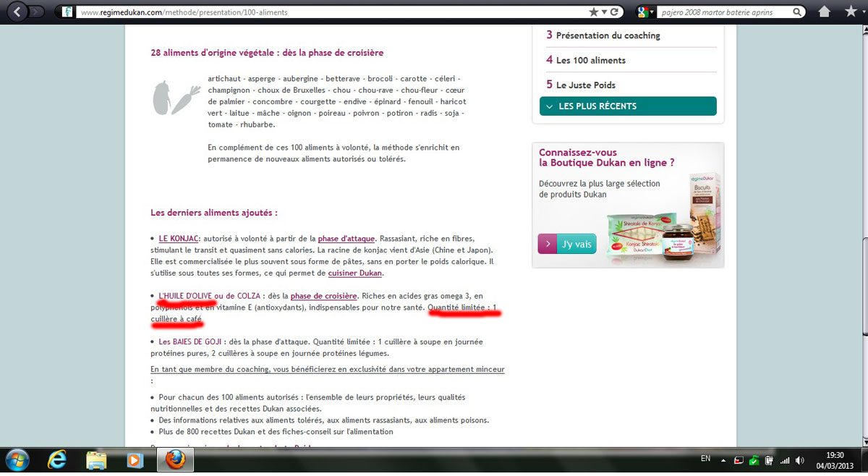Click the browser forward arrow button
The height and width of the screenshot is (476, 868).
38,12
